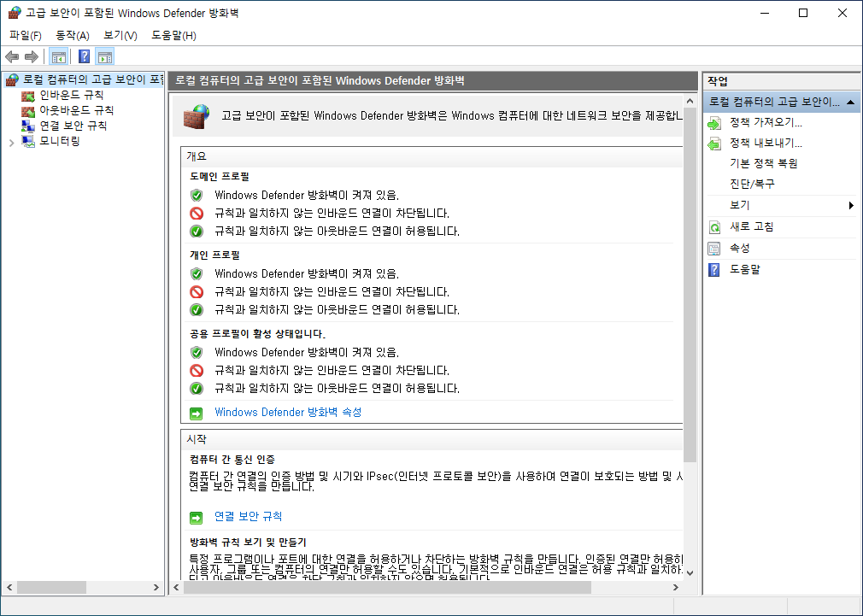Click tree pane horizontal scrollbar left arrow

[9, 587]
